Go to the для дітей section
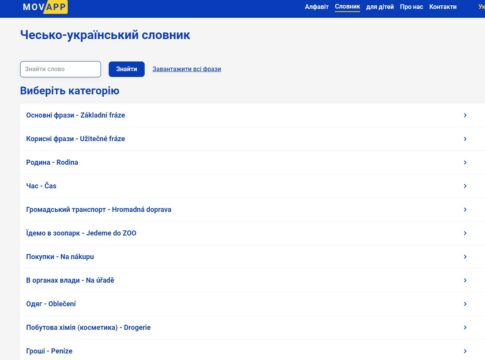 pyautogui.click(x=380, y=7)
